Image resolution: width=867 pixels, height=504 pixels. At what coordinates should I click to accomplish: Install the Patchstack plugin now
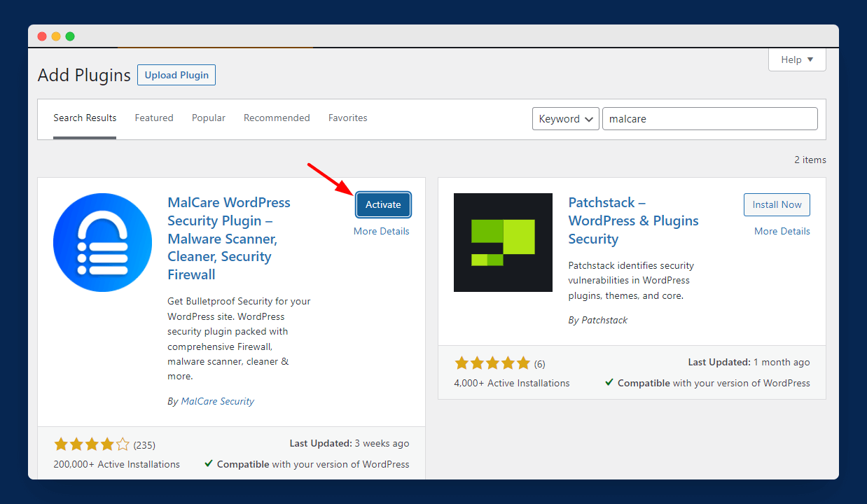(777, 204)
